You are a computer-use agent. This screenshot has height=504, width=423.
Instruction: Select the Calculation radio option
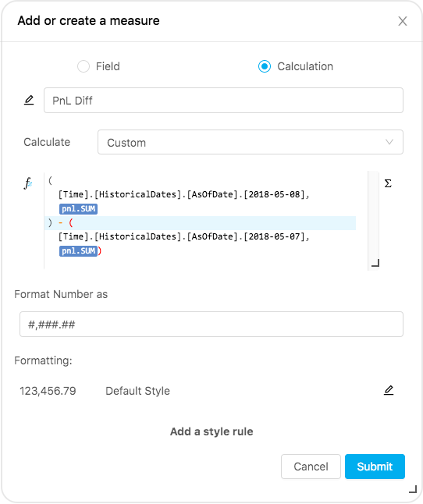pyautogui.click(x=265, y=66)
